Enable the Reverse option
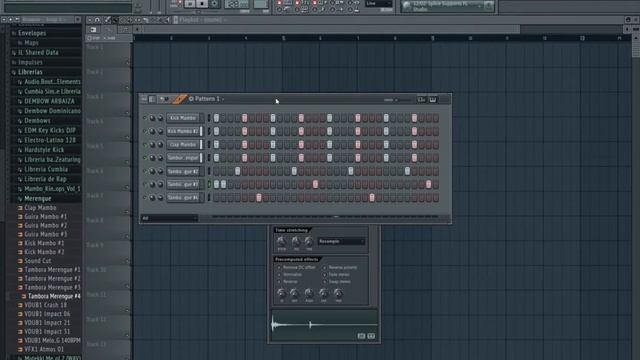 click(x=280, y=282)
